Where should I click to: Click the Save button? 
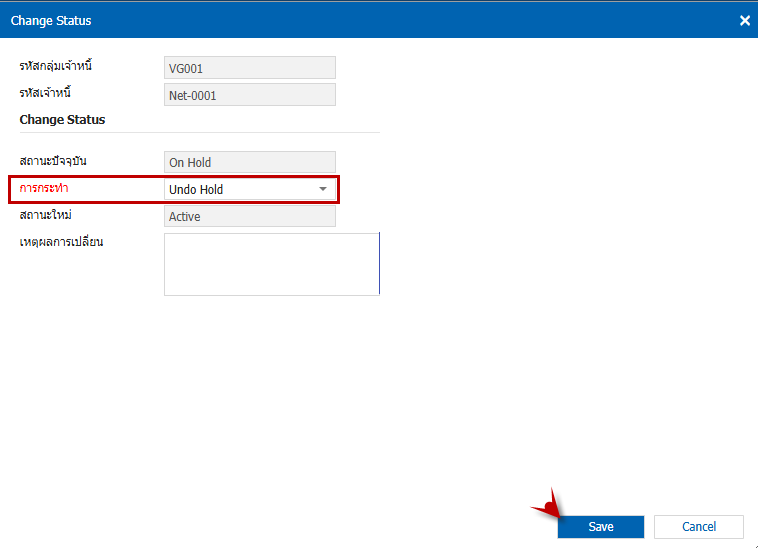tap(600, 527)
